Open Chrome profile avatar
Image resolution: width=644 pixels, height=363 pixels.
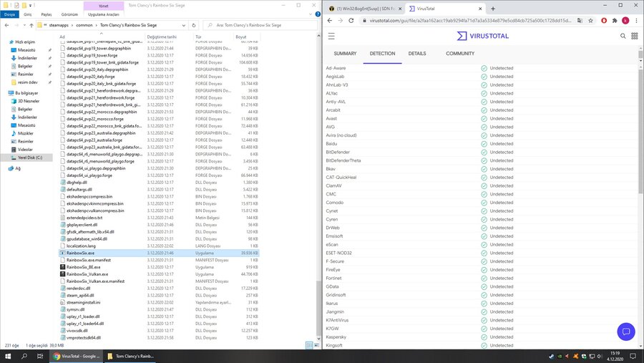(x=625, y=21)
